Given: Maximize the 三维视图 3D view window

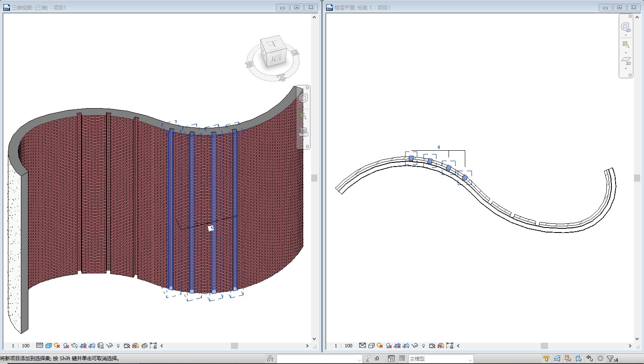Looking at the screenshot, I should click(297, 8).
